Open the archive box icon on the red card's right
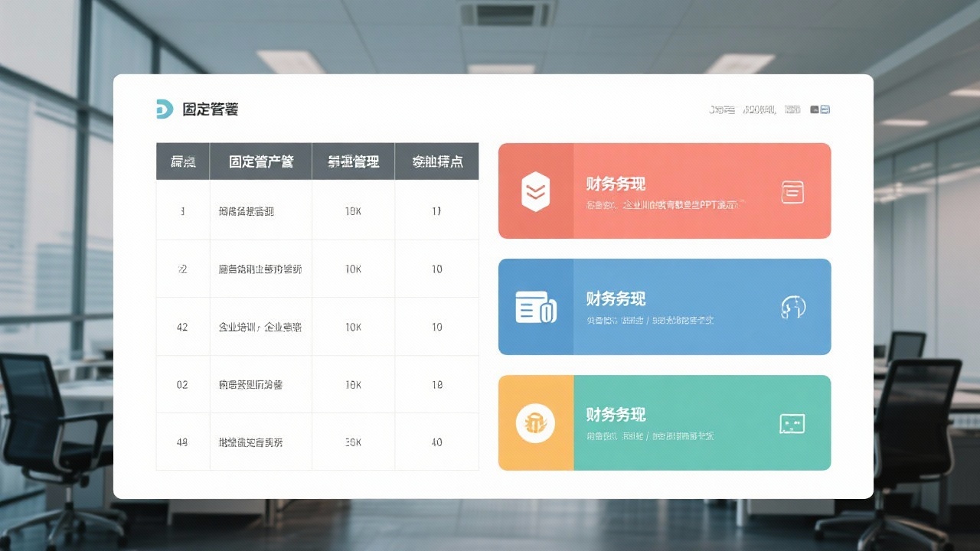Viewport: 980px width, 551px height. [x=792, y=191]
